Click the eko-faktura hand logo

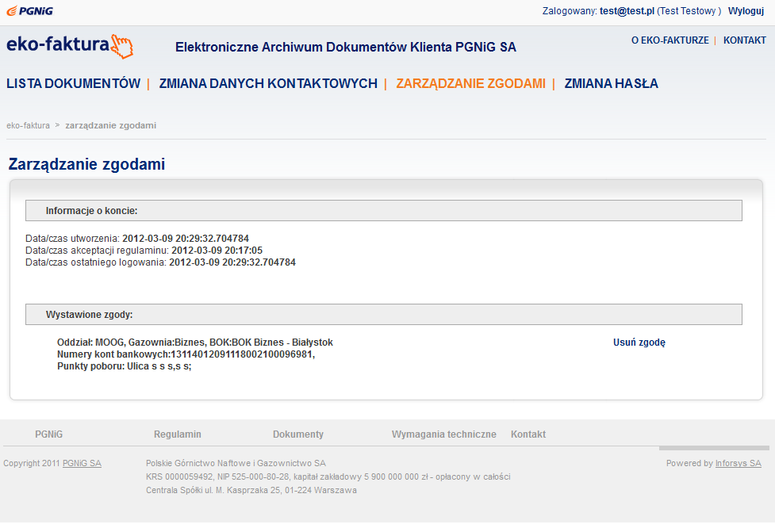pos(70,46)
